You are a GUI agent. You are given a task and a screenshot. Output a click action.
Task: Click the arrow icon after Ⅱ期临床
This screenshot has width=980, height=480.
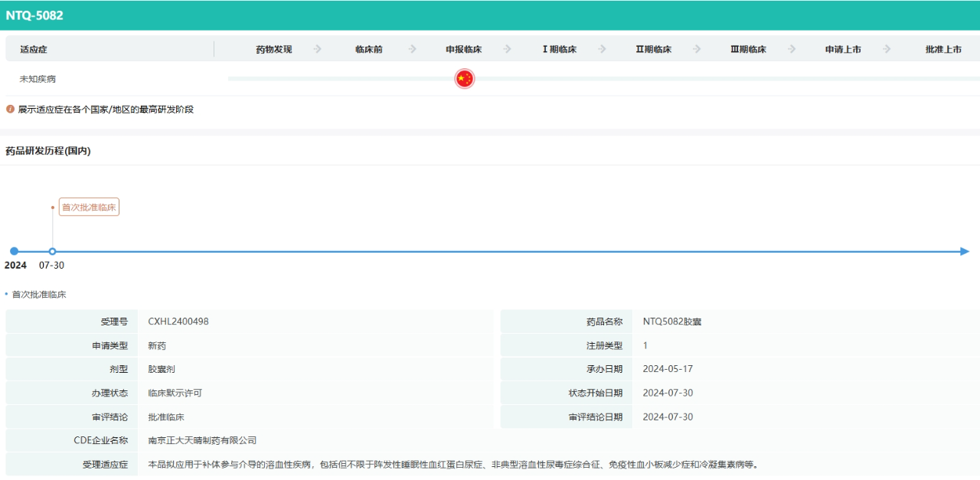(697, 49)
